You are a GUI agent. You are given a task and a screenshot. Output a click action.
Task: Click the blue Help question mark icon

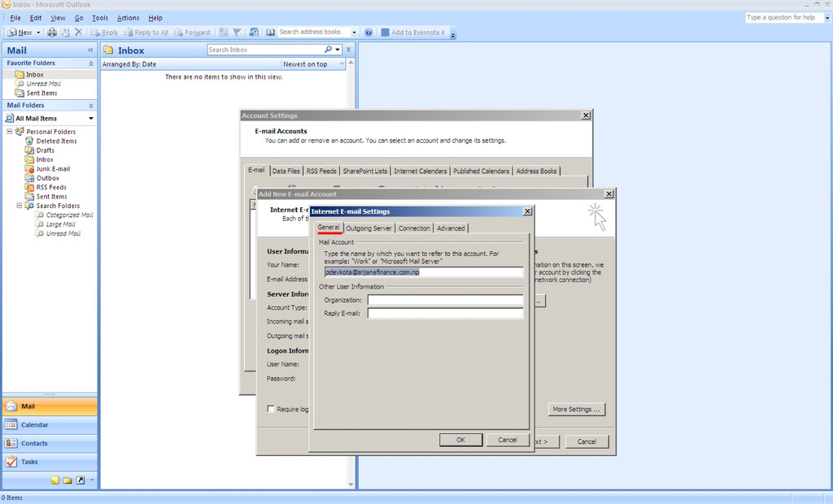pos(369,33)
